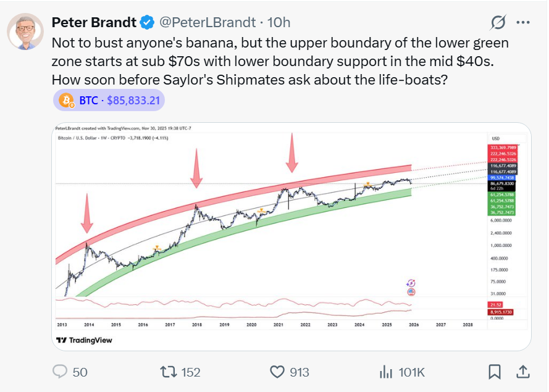Click the blue verified badge
The height and width of the screenshot is (392, 549).
[x=147, y=23]
